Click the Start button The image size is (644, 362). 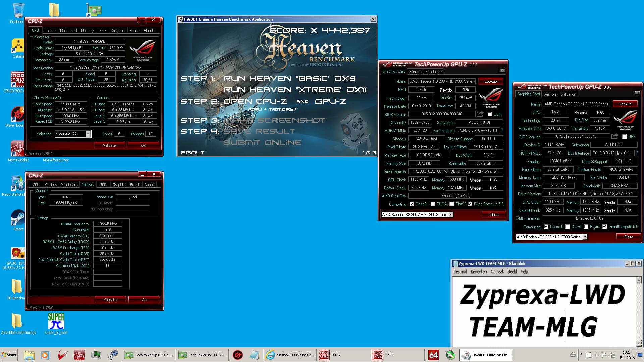click(9, 355)
